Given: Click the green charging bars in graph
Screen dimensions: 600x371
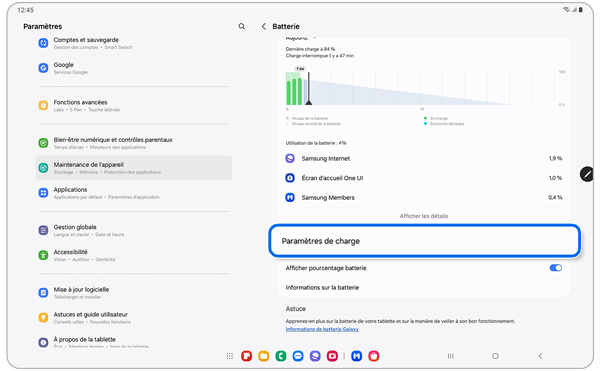Looking at the screenshot, I should point(294,91).
